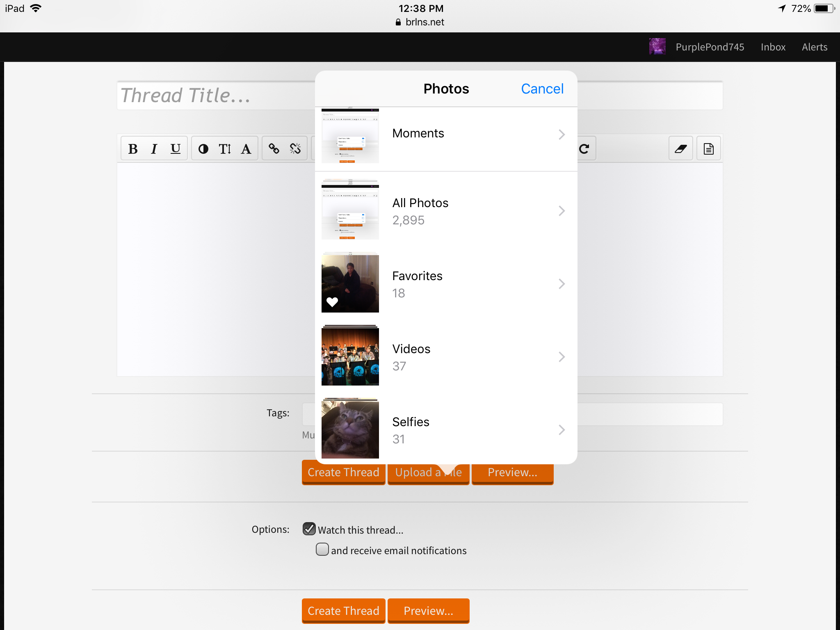This screenshot has height=630, width=840.
Task: Click the bottom Create Thread button
Action: (344, 611)
